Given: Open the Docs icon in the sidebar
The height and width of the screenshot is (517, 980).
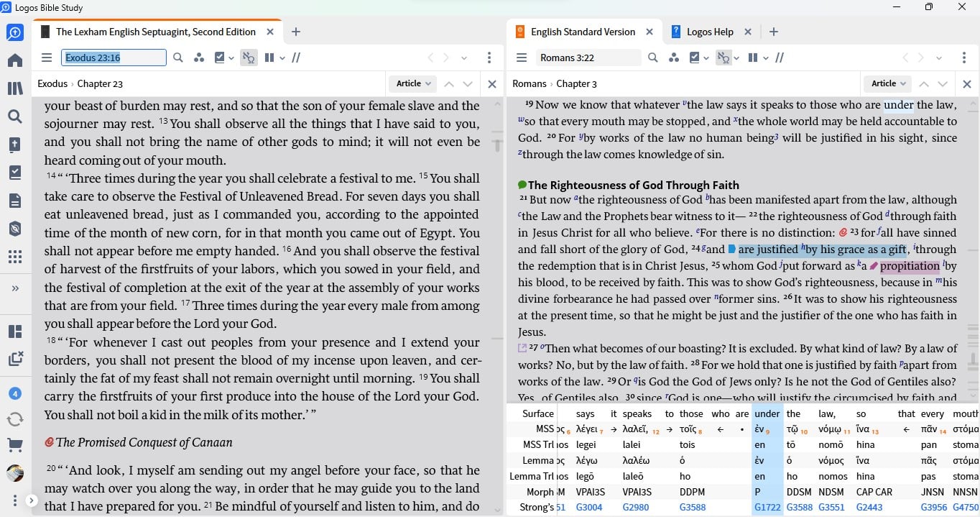Looking at the screenshot, I should [x=15, y=201].
